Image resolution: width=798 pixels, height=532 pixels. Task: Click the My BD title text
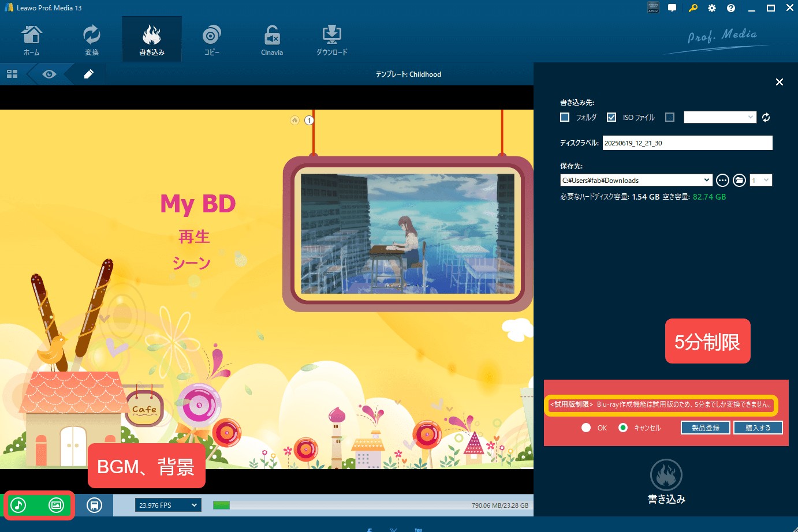(197, 204)
